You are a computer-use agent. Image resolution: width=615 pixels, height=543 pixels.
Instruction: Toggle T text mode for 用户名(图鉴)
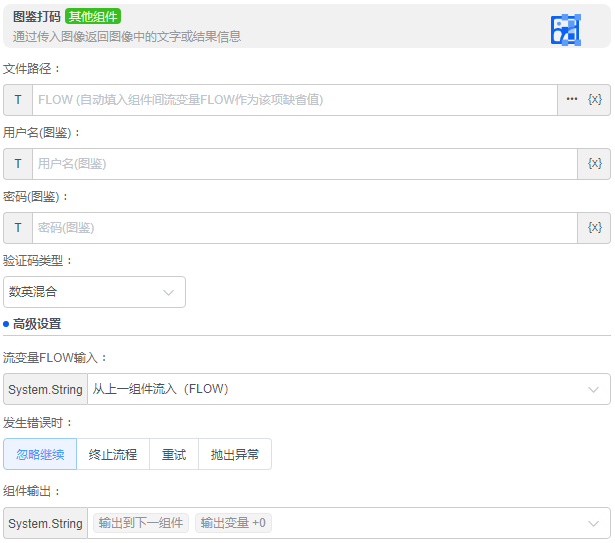[18, 164]
